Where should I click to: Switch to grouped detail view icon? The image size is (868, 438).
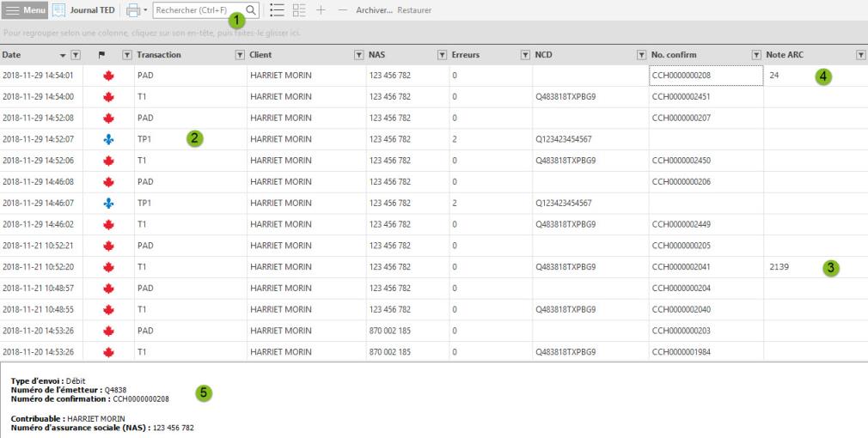[x=299, y=10]
